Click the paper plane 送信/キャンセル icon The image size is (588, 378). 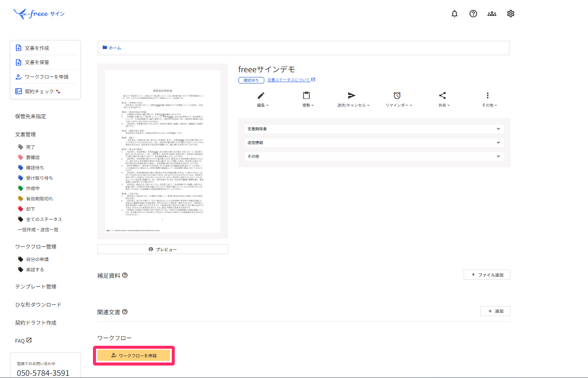point(352,96)
